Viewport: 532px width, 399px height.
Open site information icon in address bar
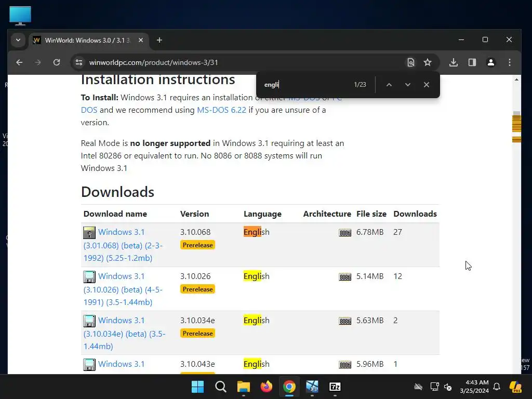tap(79, 62)
